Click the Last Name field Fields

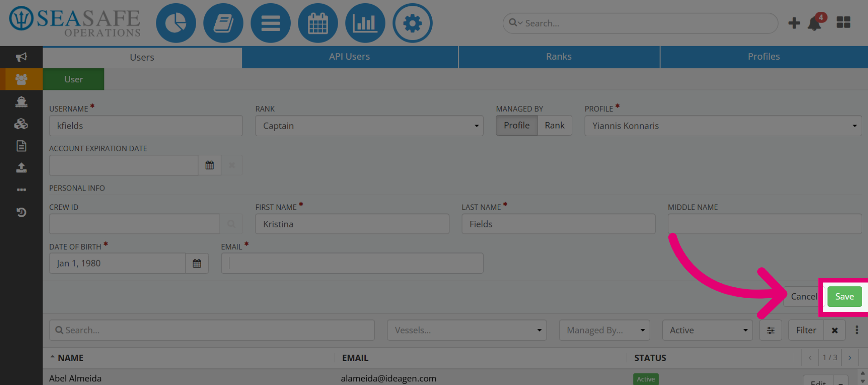(x=558, y=224)
